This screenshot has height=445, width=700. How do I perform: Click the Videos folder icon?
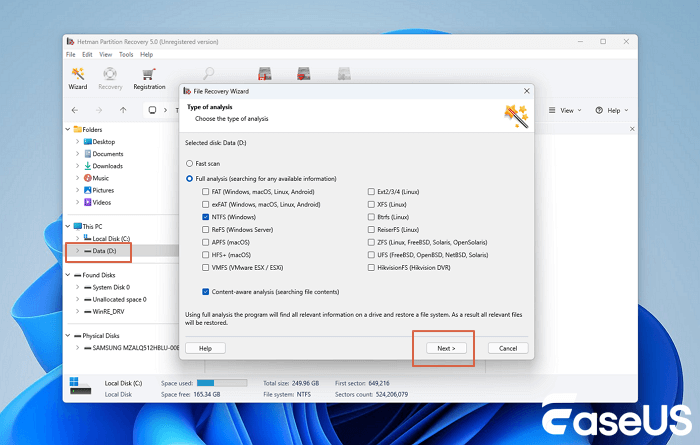pyautogui.click(x=88, y=202)
